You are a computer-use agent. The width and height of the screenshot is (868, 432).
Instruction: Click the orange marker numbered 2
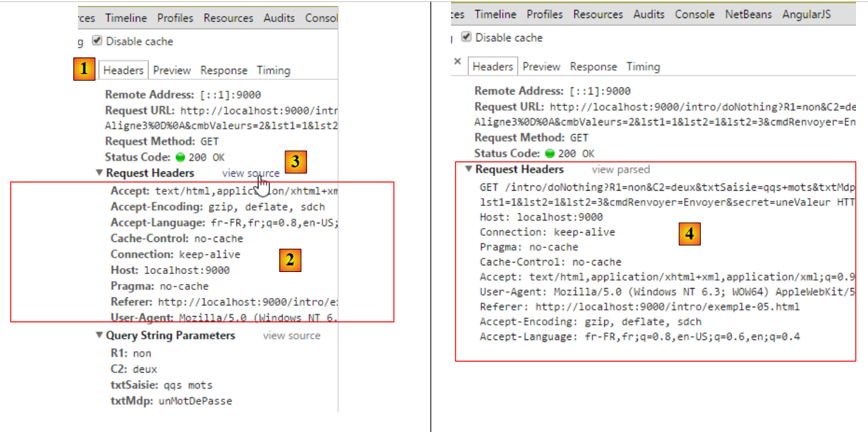coord(290,260)
